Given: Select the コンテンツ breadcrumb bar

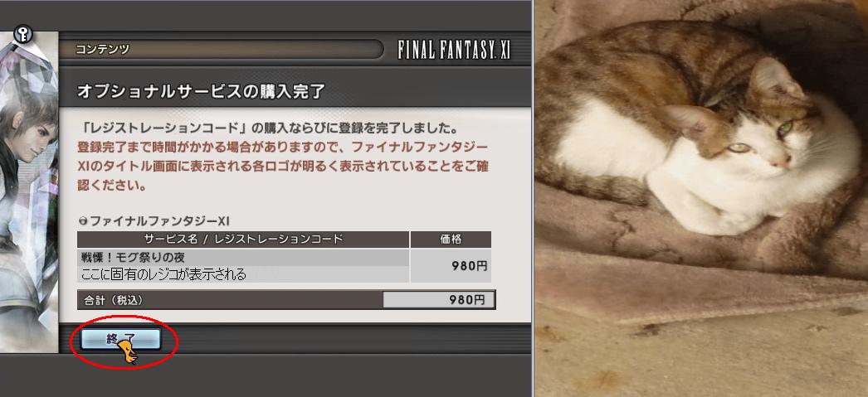Looking at the screenshot, I should [x=227, y=49].
